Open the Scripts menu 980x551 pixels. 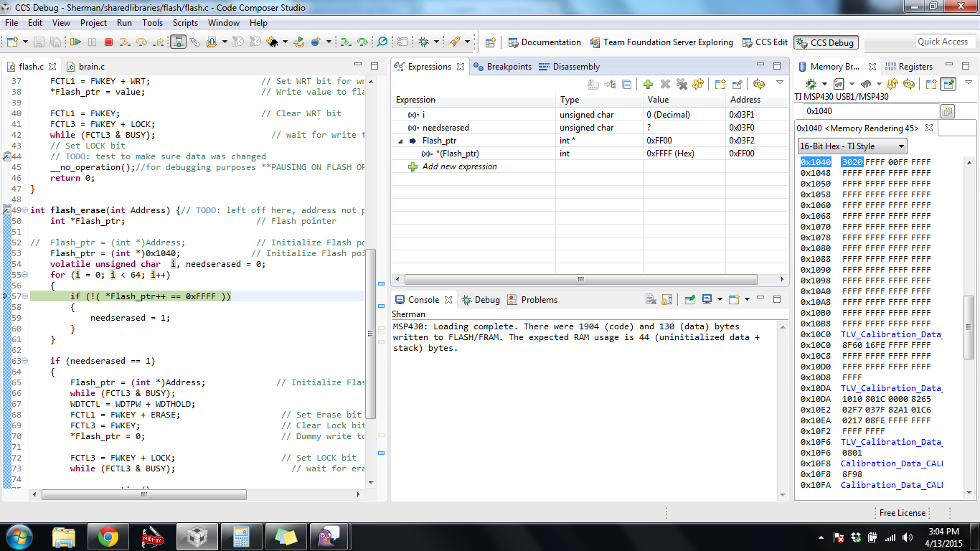pos(185,23)
